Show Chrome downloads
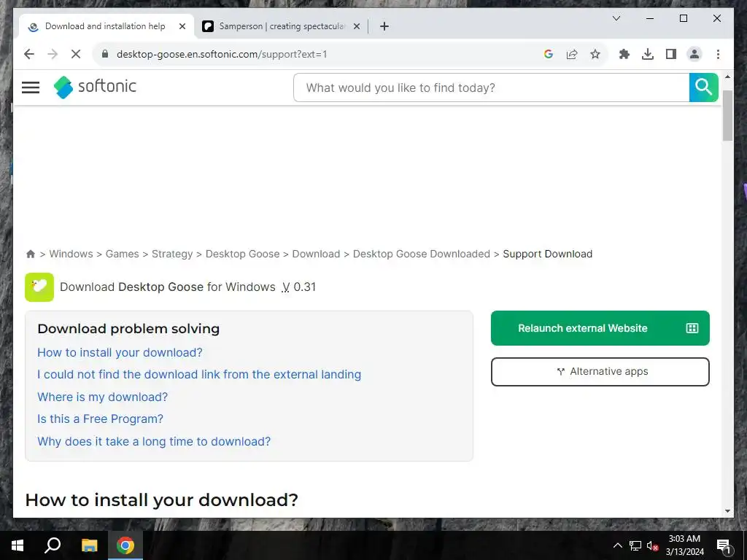The width and height of the screenshot is (747, 560). click(648, 54)
